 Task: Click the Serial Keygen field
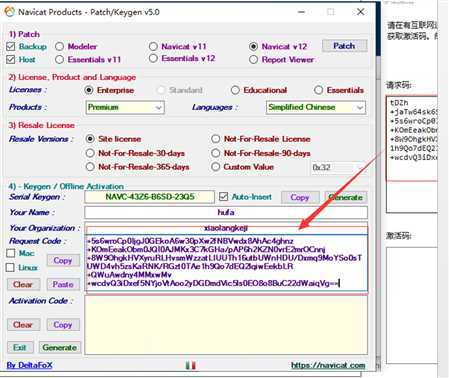pos(149,197)
